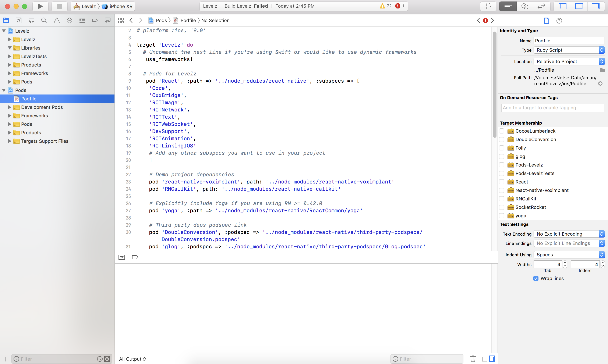Switch to the Assistant editor icon

pos(524,6)
